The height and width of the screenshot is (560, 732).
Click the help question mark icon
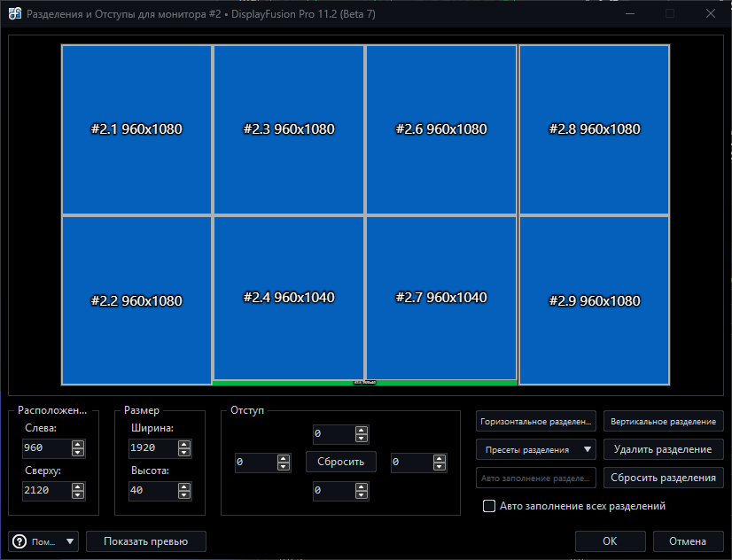pos(19,541)
